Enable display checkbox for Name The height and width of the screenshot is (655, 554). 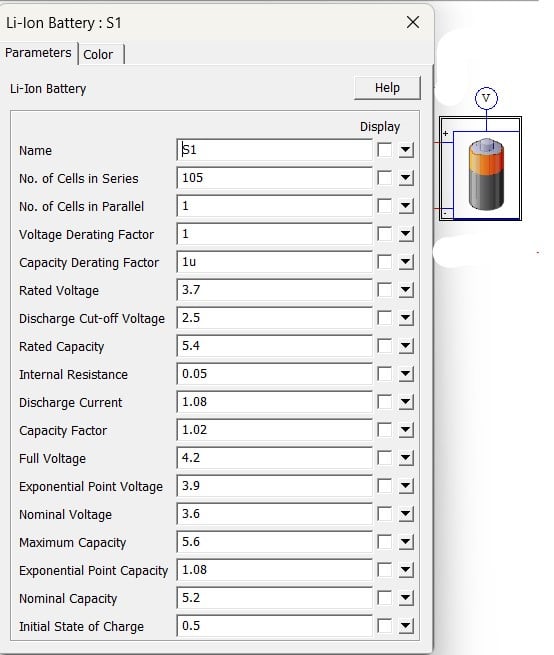click(x=384, y=150)
